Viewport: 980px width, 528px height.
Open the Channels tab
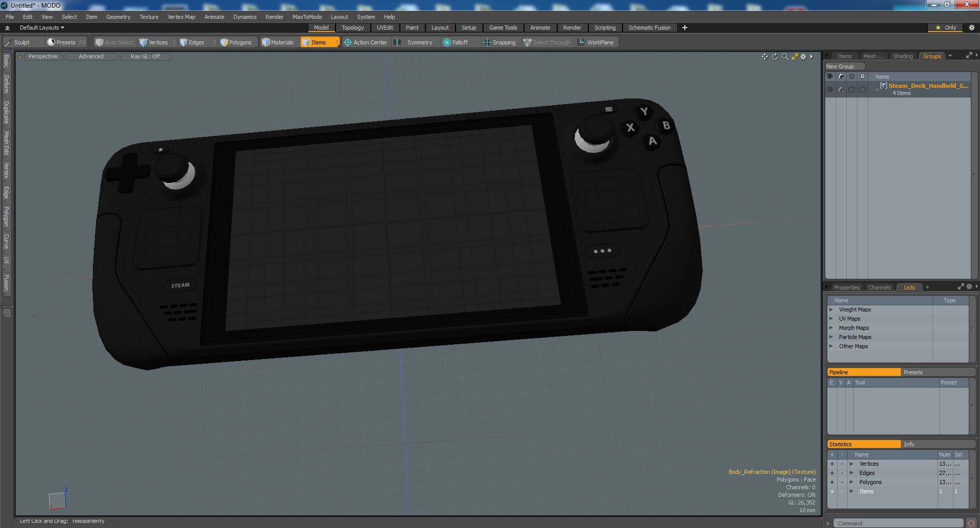click(879, 287)
